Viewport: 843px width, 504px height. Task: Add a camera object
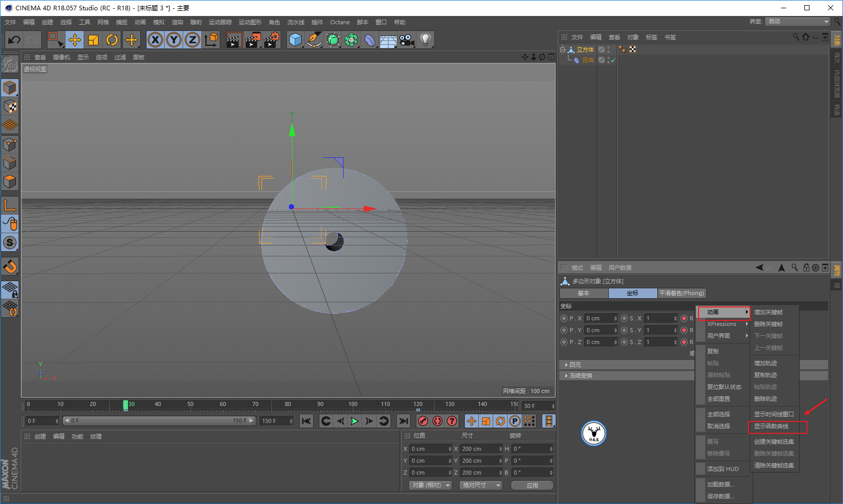tap(407, 40)
